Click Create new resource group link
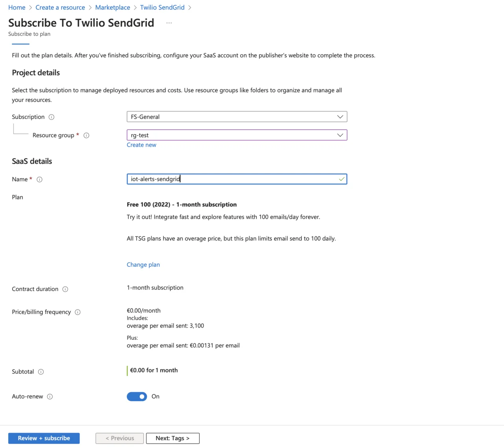The image size is (504, 448). click(x=141, y=145)
